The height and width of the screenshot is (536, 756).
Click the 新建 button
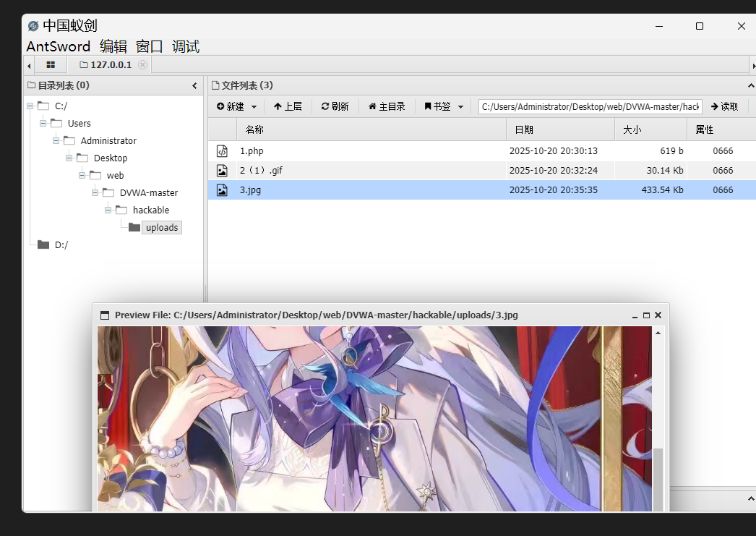pyautogui.click(x=231, y=106)
